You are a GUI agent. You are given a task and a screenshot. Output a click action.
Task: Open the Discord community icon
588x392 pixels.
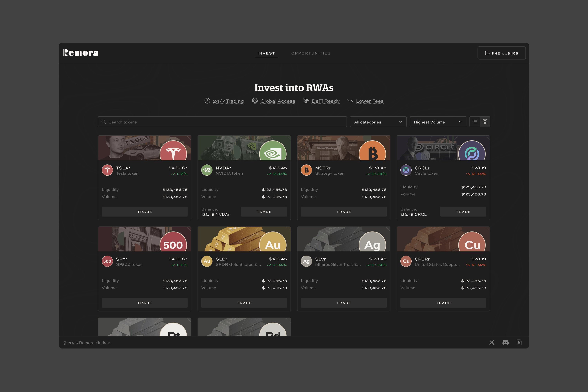click(x=505, y=342)
